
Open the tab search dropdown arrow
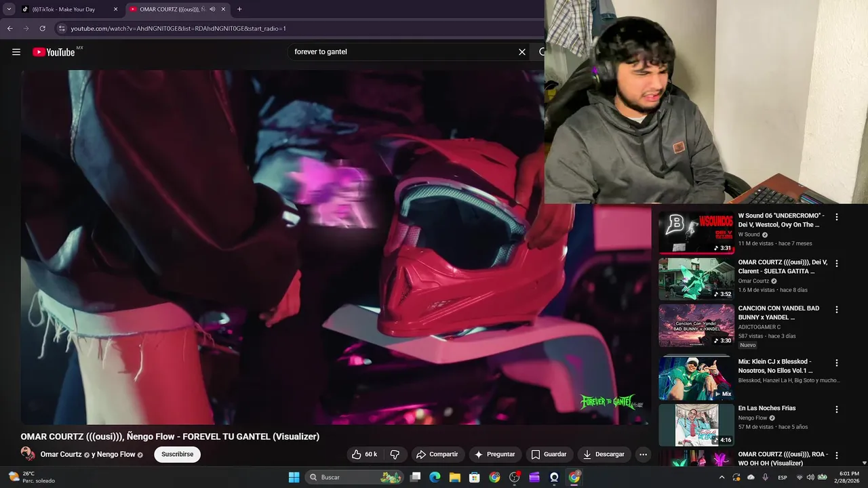(9, 9)
